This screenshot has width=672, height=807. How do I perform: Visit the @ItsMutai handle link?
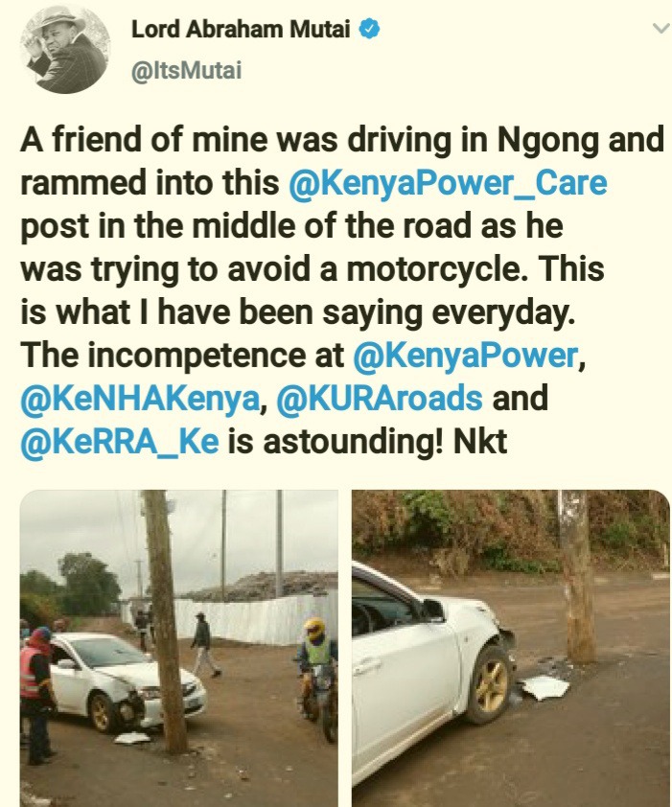point(186,71)
